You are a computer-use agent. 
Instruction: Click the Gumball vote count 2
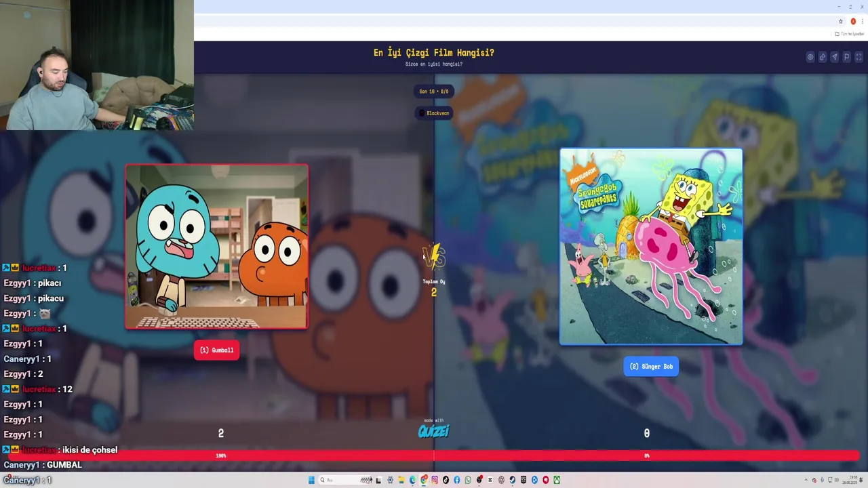click(x=221, y=433)
